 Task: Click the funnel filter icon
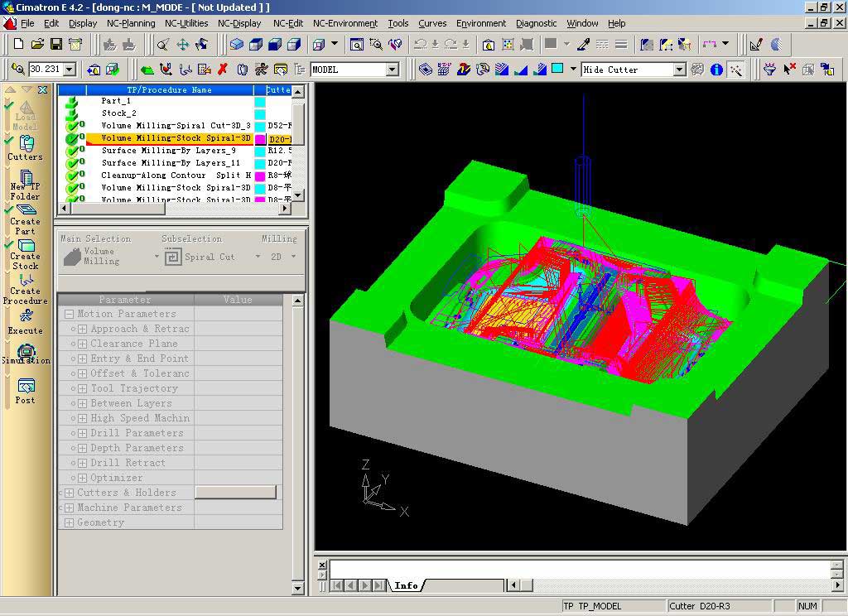pos(769,70)
